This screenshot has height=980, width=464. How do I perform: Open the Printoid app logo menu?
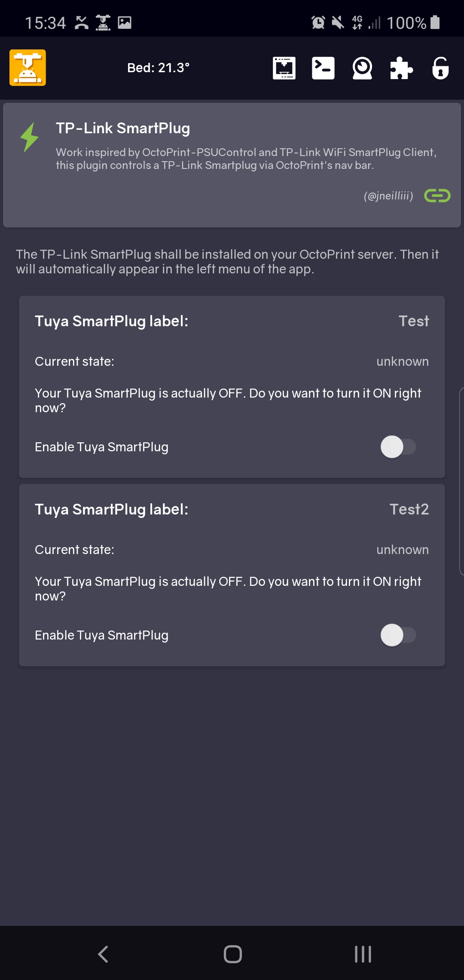click(27, 68)
